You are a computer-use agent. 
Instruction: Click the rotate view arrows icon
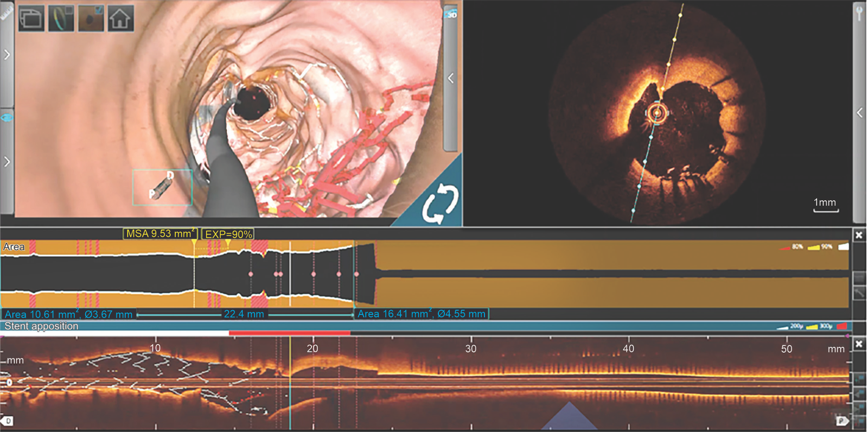tap(440, 204)
